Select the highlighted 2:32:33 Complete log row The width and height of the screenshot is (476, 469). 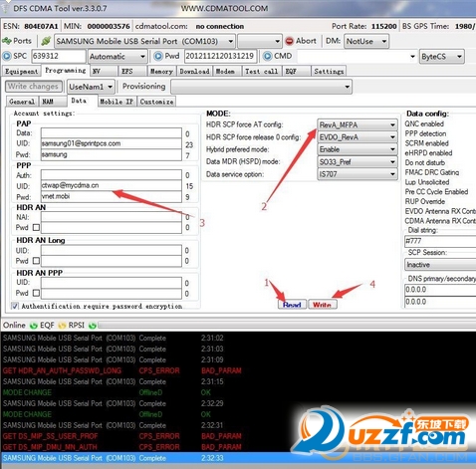point(238,458)
